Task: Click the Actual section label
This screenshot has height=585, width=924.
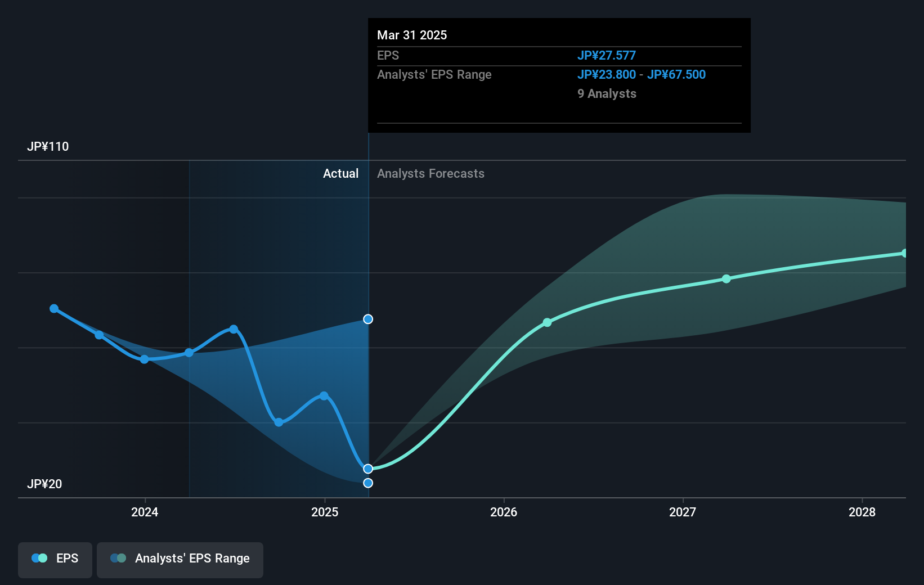Action: 340,174
